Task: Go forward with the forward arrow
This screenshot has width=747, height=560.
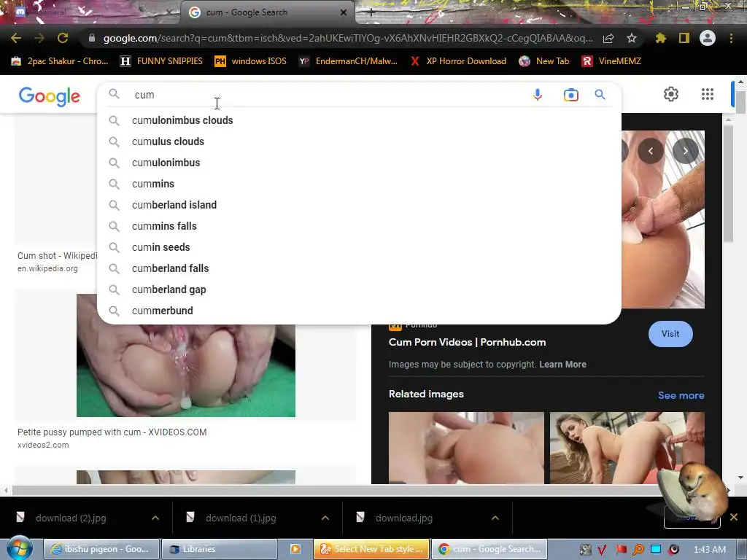Action: [x=39, y=38]
